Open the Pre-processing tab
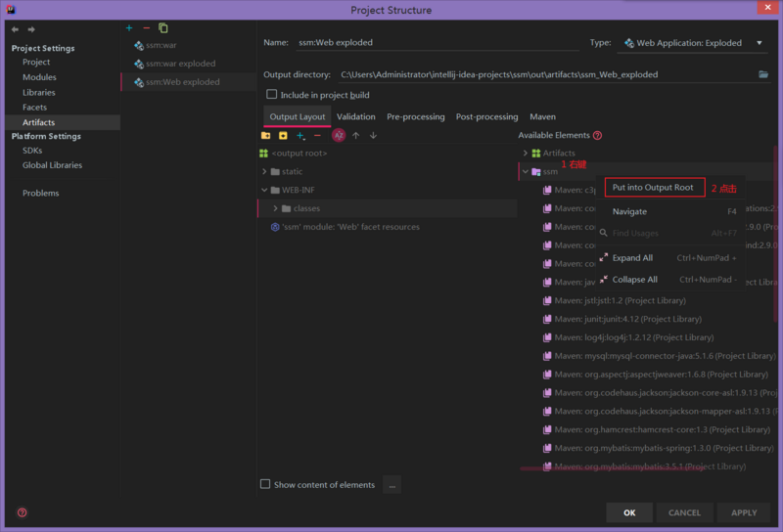This screenshot has width=783, height=532. 415,116
